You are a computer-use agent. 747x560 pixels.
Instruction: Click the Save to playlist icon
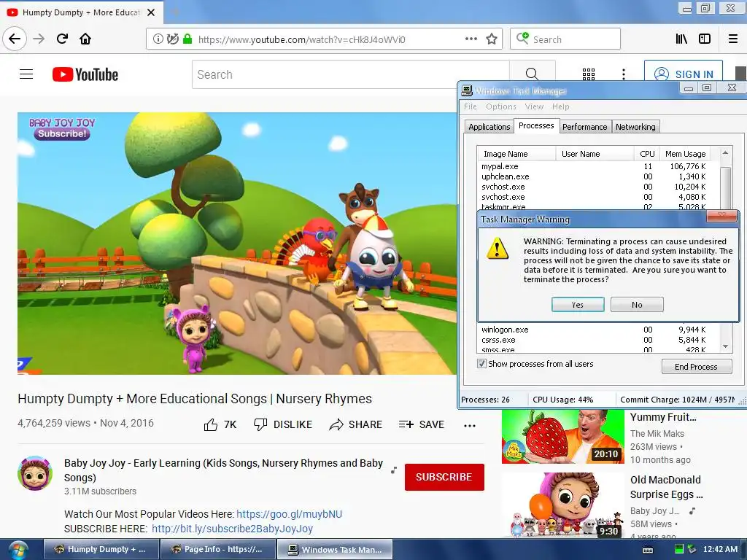[x=406, y=424]
